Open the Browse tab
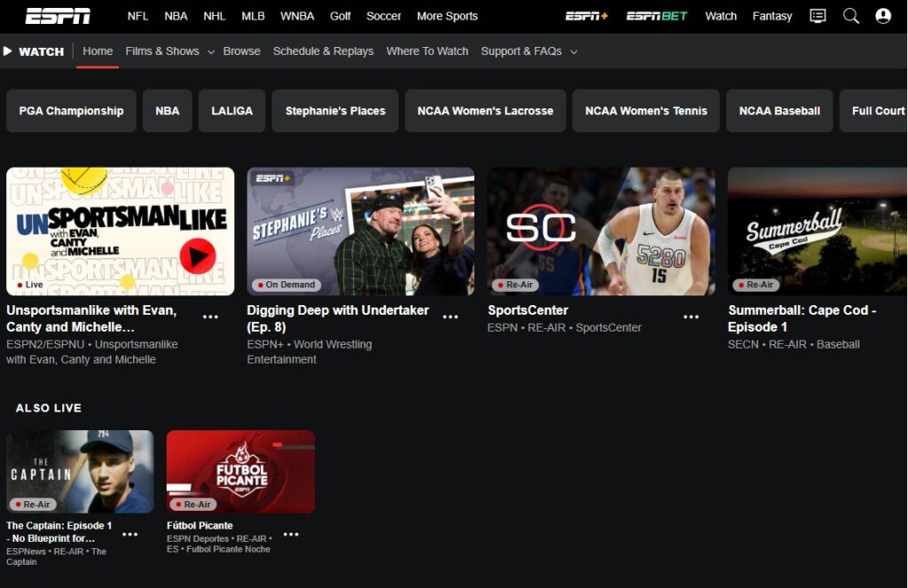908x588 pixels. (x=241, y=51)
